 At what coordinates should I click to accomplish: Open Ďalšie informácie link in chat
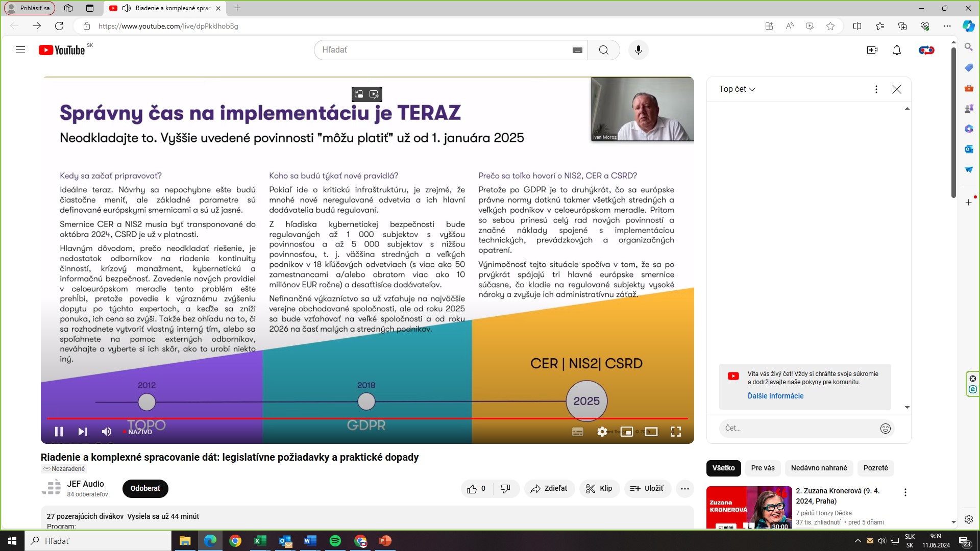pos(775,396)
